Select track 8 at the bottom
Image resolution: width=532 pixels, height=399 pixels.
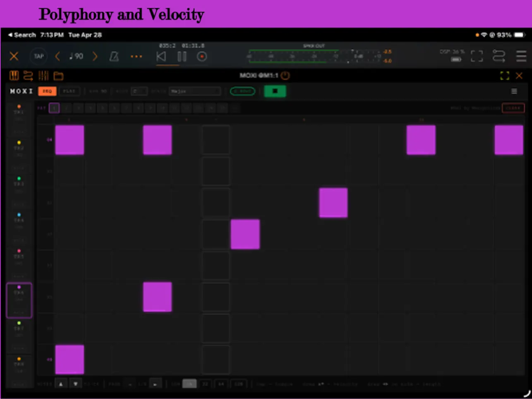tap(19, 372)
